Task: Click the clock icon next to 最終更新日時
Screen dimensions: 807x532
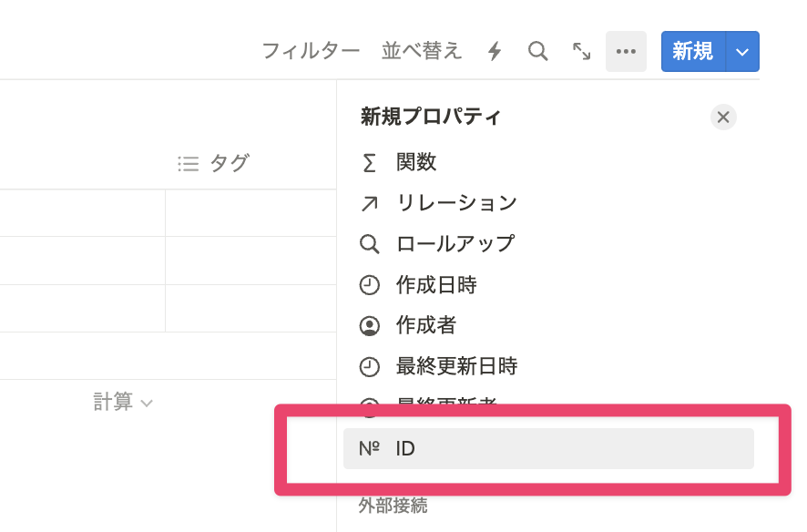Action: coord(369,367)
